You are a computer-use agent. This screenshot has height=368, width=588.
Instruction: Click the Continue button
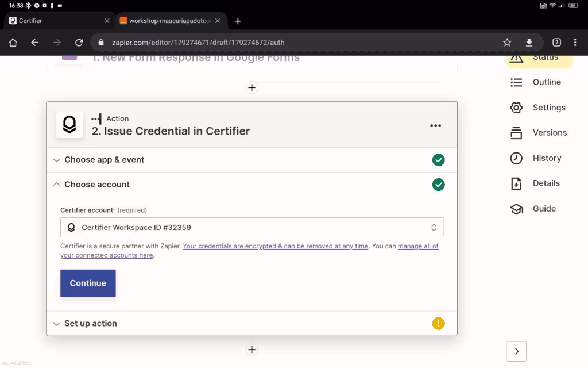click(88, 283)
